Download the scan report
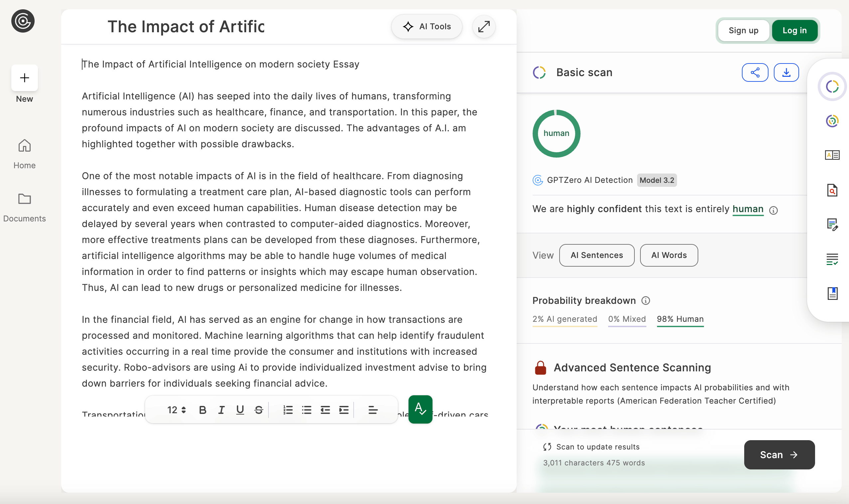 (786, 72)
